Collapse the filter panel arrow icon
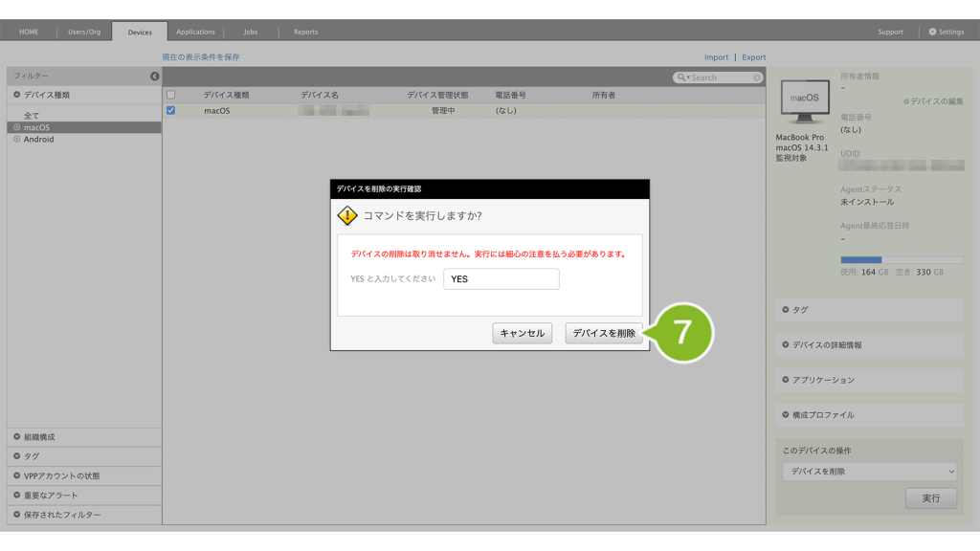980x551 pixels. (154, 76)
